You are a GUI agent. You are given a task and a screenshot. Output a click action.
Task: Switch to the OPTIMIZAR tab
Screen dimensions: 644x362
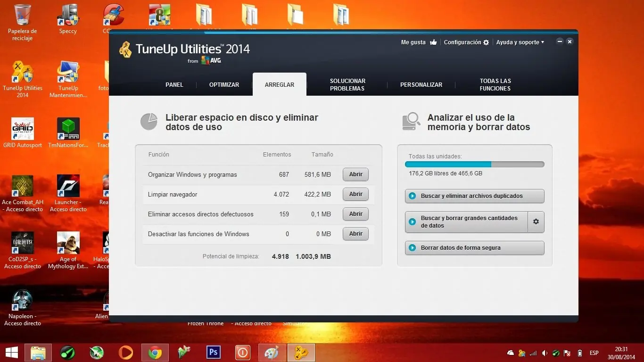tap(224, 85)
